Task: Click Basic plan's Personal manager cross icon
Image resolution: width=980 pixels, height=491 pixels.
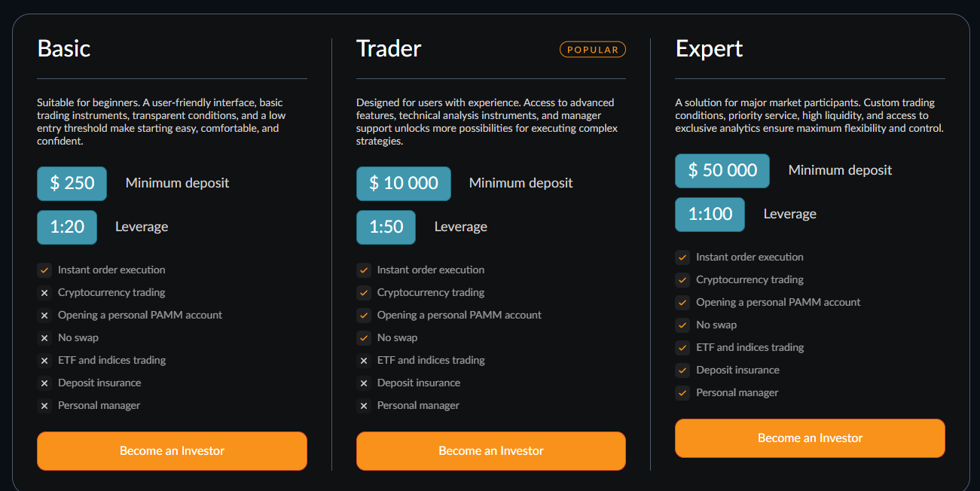Action: [44, 405]
